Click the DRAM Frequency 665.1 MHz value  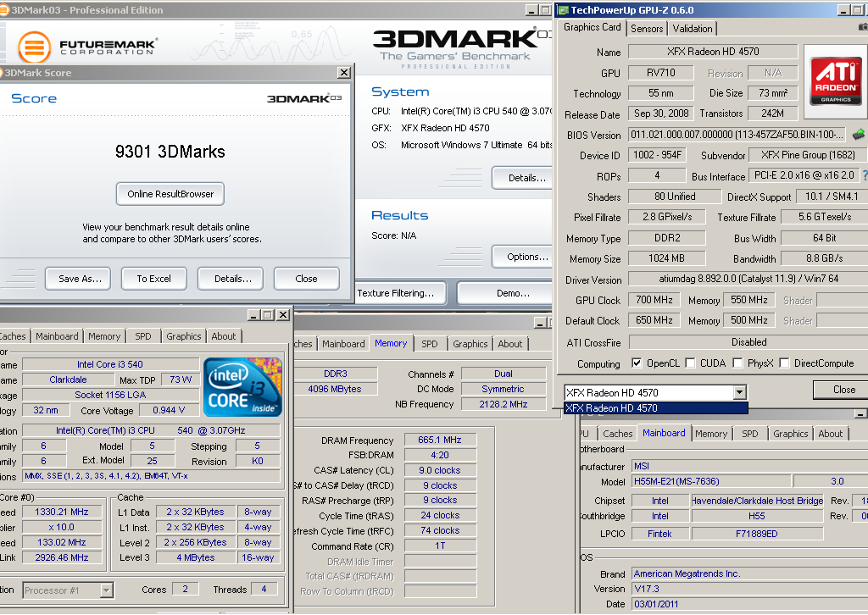[440, 440]
